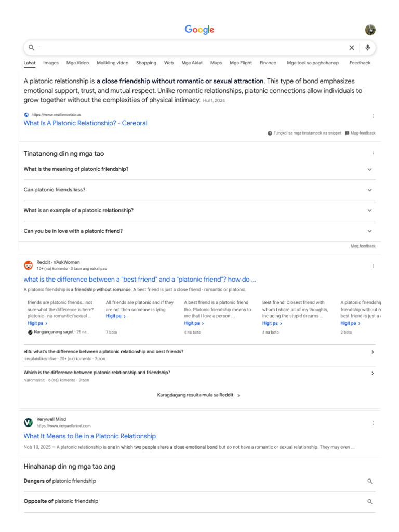Open three-dot menu beside Reddit result

tap(373, 266)
